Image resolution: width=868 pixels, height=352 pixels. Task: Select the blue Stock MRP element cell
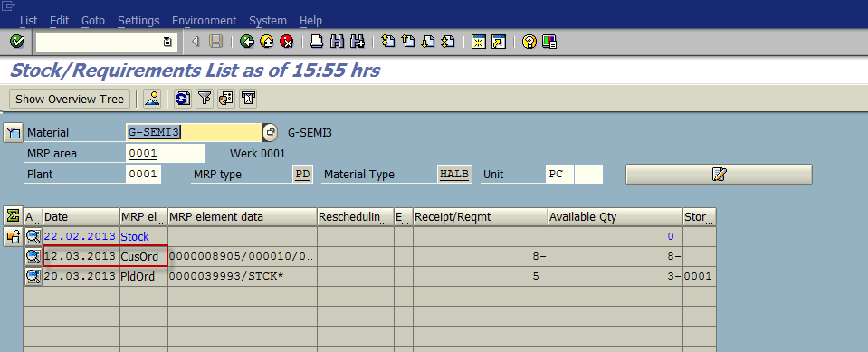coord(143,237)
